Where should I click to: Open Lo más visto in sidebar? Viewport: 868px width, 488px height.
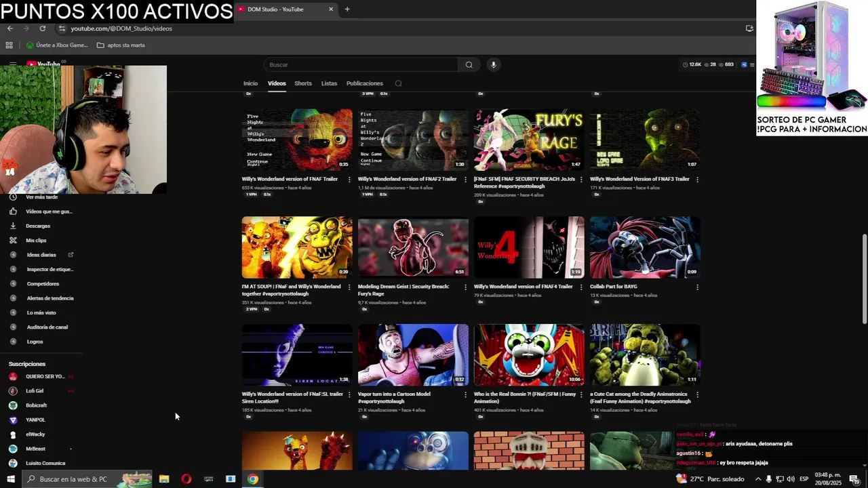41,313
